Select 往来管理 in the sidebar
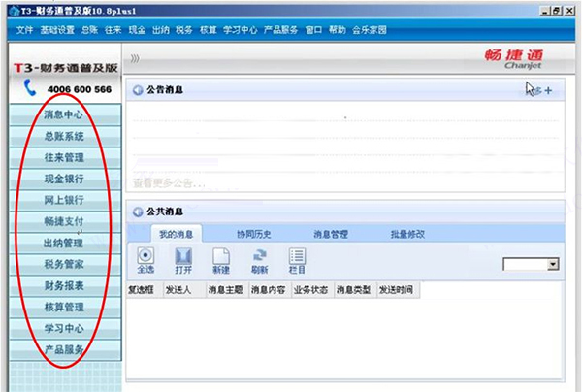 click(x=65, y=158)
